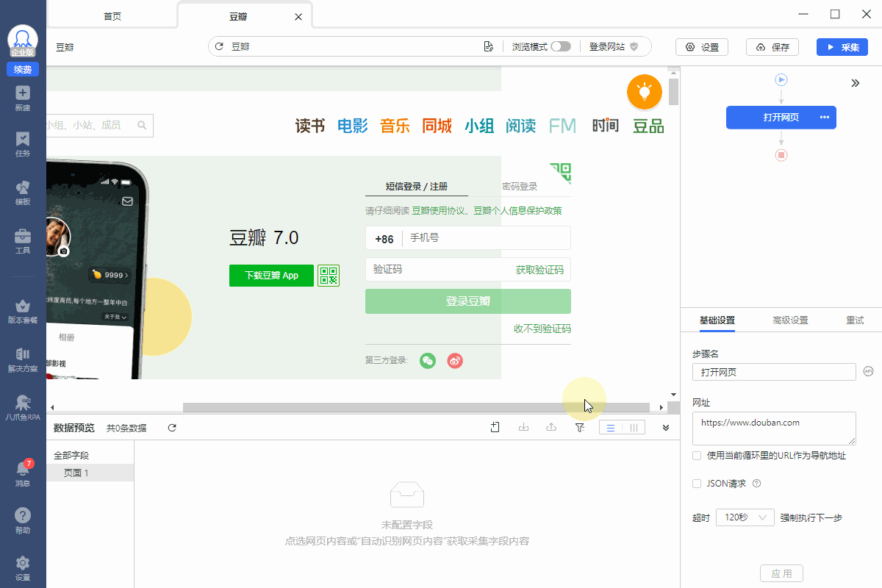The image size is (882, 588).
Task: Click the import (down arrow) icon in data preview
Action: click(524, 427)
